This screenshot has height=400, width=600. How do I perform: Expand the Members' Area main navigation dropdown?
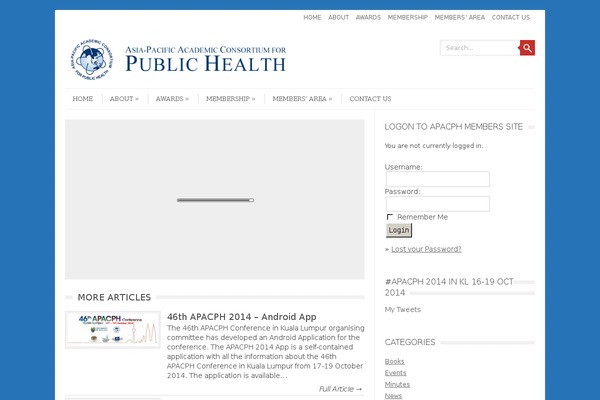tap(302, 99)
